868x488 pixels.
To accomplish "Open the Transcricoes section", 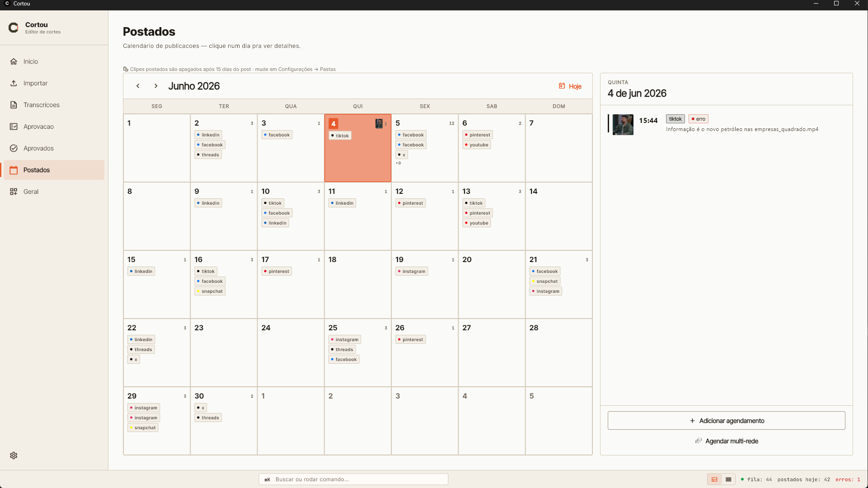I will tap(54, 105).
